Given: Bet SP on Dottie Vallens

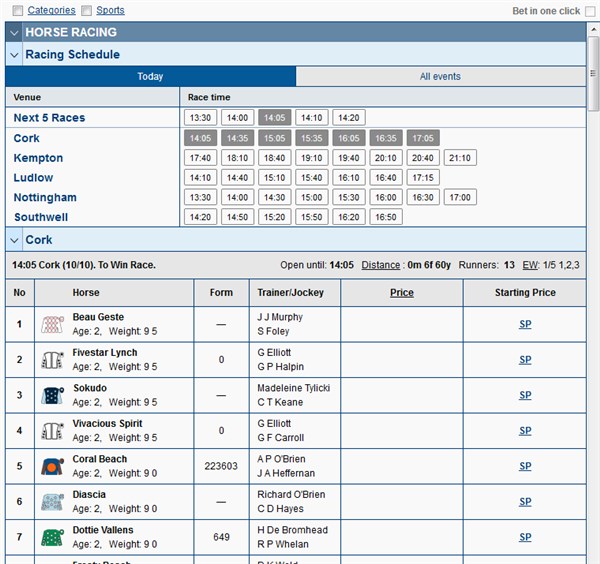Looking at the screenshot, I should point(525,537).
